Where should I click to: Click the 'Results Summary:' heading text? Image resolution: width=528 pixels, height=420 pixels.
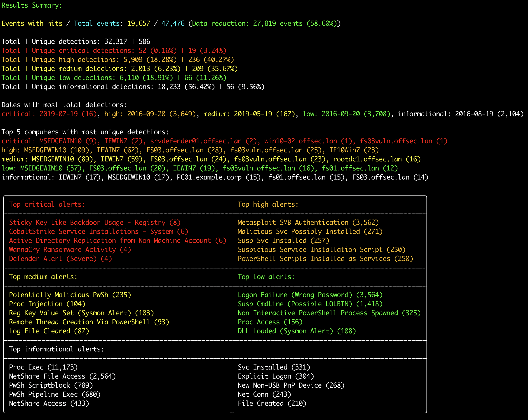point(32,5)
